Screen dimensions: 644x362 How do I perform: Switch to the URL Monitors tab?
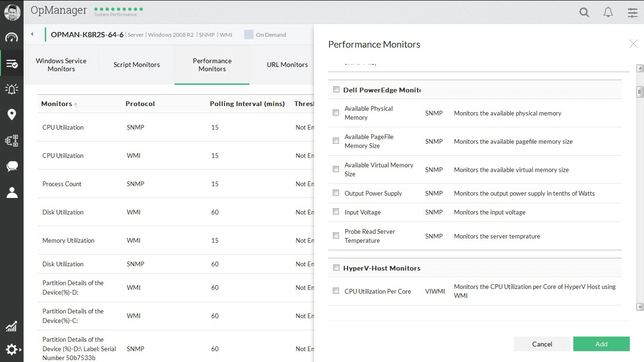(x=287, y=65)
